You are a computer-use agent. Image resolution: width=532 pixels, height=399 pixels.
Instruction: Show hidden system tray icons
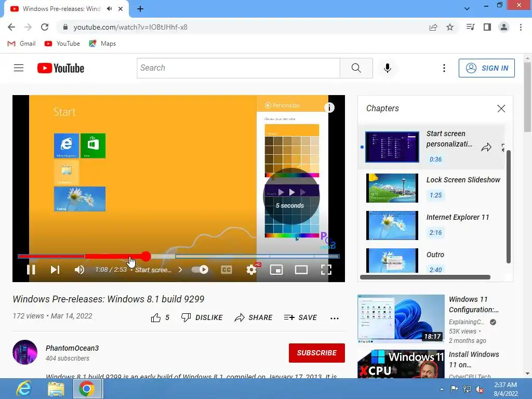(442, 389)
